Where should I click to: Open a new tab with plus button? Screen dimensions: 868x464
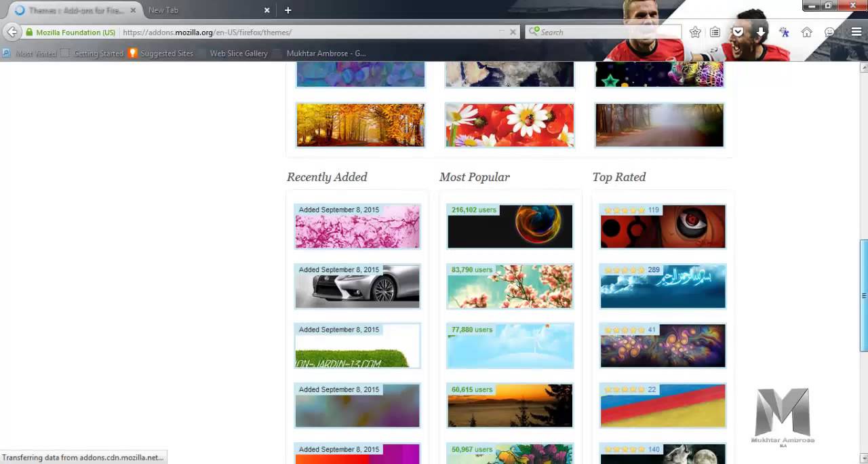288,10
